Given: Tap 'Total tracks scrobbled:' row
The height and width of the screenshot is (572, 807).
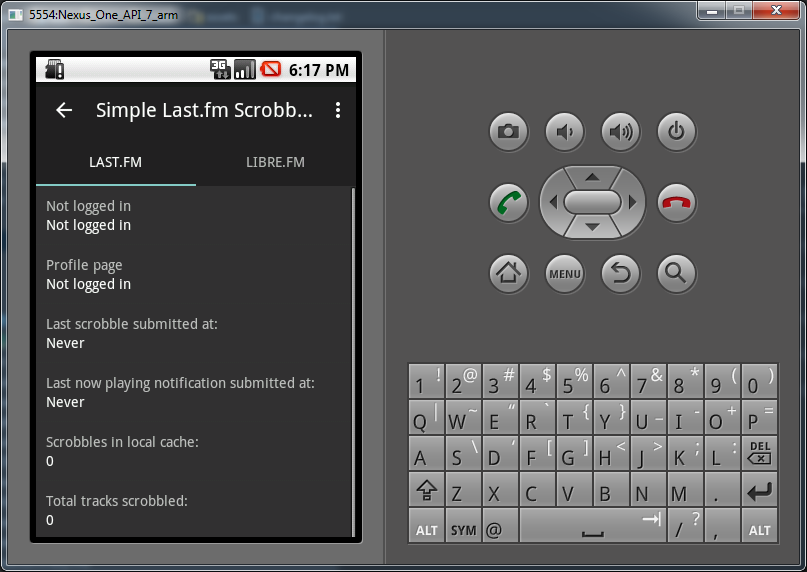Looking at the screenshot, I should [x=194, y=510].
